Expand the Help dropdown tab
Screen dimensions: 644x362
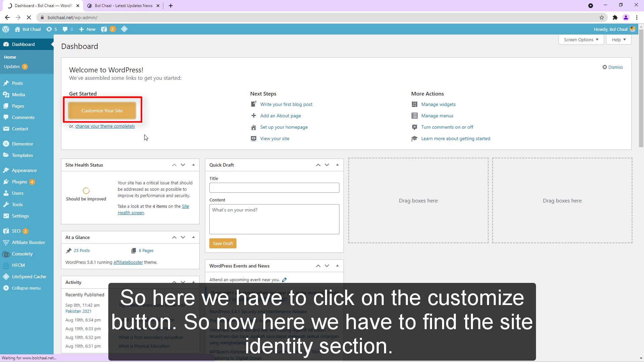pos(619,40)
